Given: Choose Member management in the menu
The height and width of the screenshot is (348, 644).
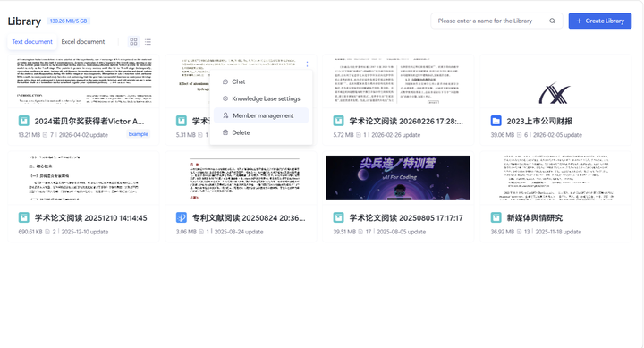Looking at the screenshot, I should click(261, 115).
